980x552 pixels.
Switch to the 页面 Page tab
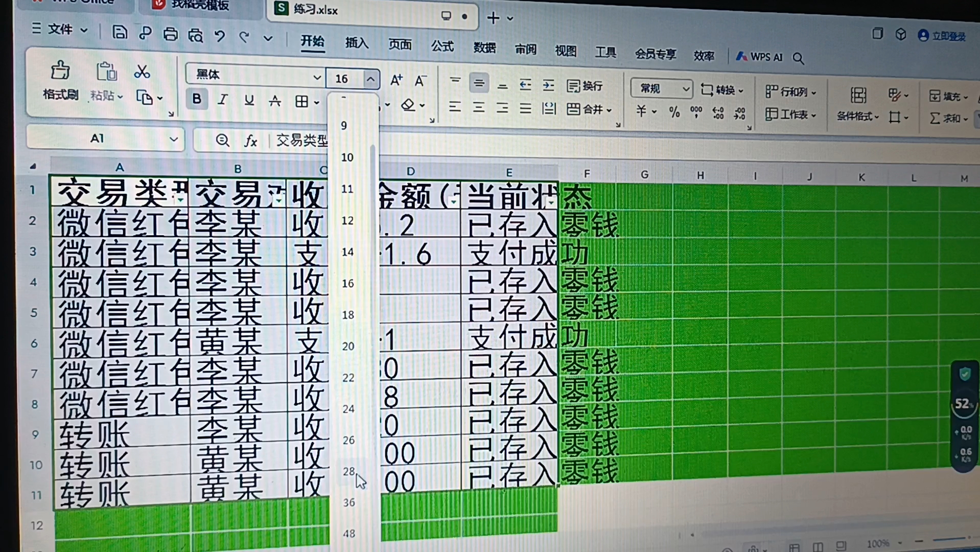click(400, 44)
